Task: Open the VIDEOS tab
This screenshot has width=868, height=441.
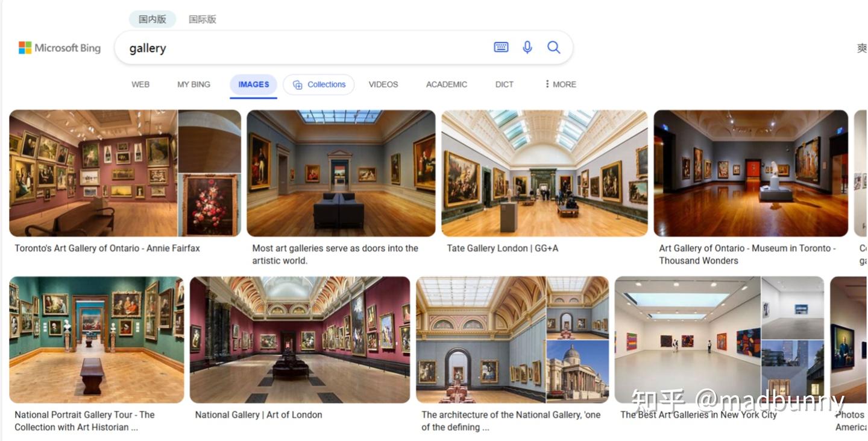Action: 383,84
